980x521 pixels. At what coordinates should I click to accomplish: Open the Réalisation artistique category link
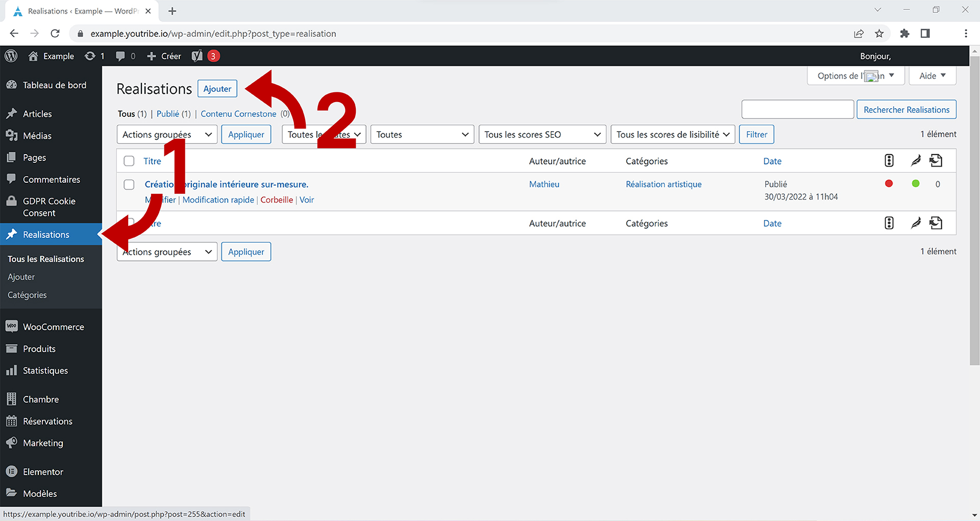[664, 184]
